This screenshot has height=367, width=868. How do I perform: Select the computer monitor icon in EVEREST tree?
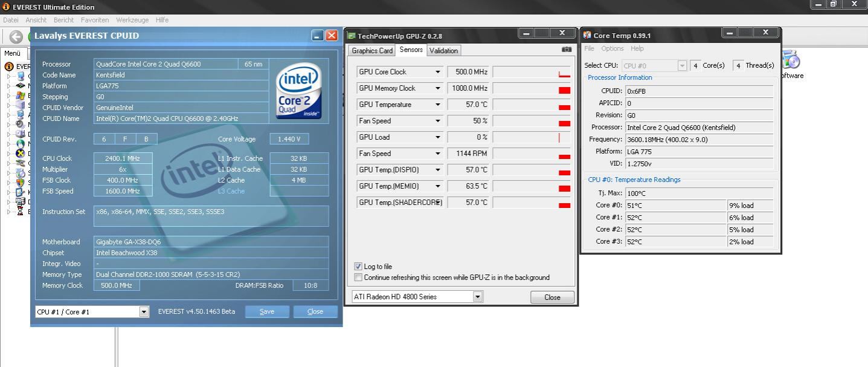click(x=21, y=76)
